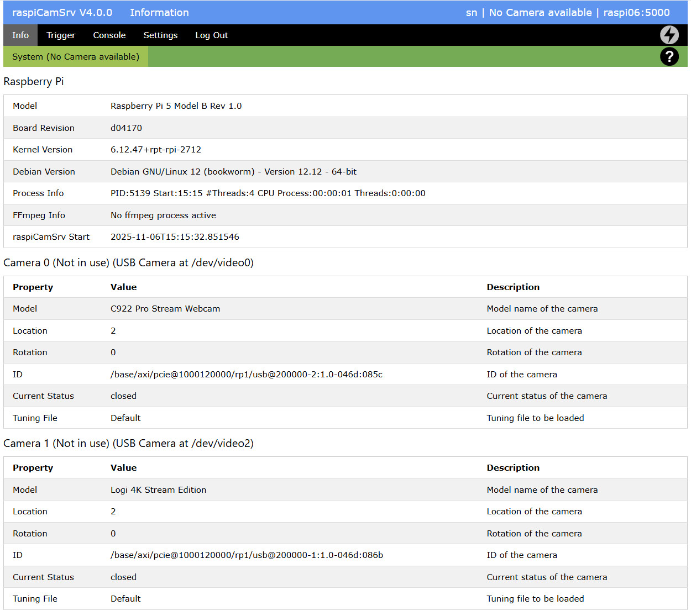The width and height of the screenshot is (691, 616).
Task: Click the raspi06:5000 host text in the header
Action: [x=636, y=12]
